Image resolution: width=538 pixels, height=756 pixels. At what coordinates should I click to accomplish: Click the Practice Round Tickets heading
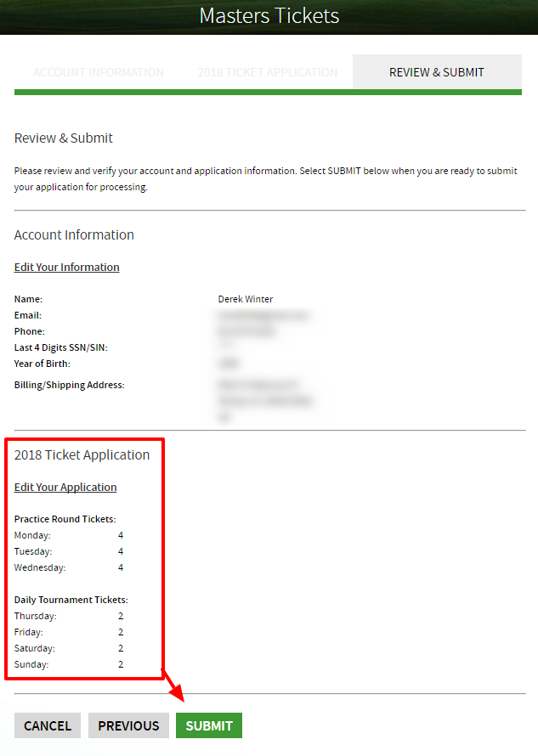[x=65, y=518]
